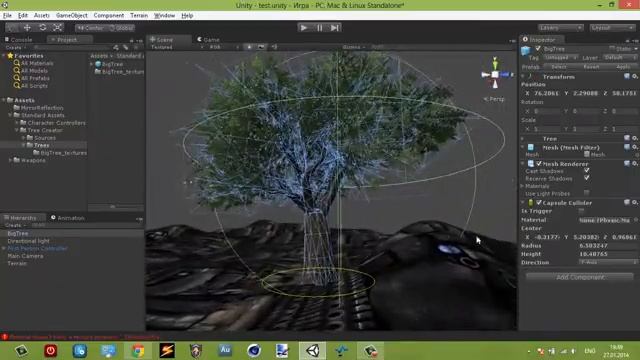Click the prefab Revert button
Screen dimensions: 640x360
pyautogui.click(x=591, y=67)
